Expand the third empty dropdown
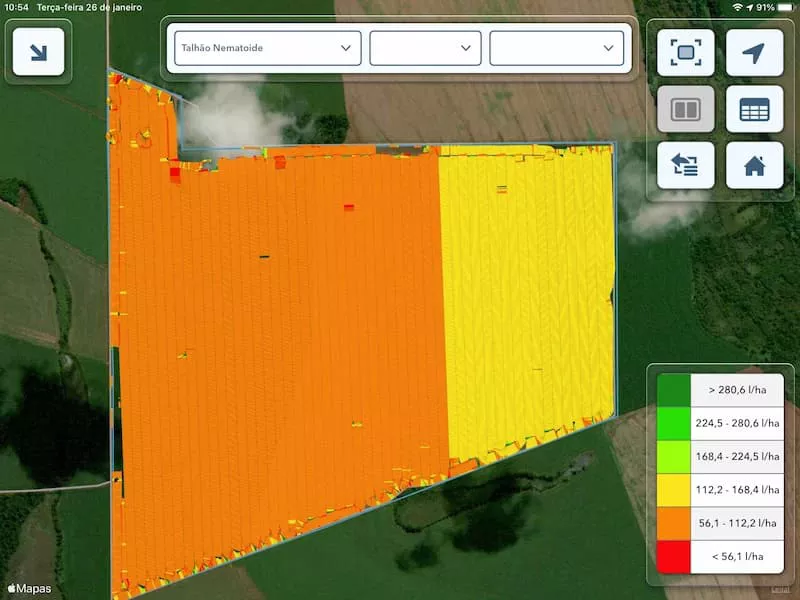The image size is (800, 600). 557,48
